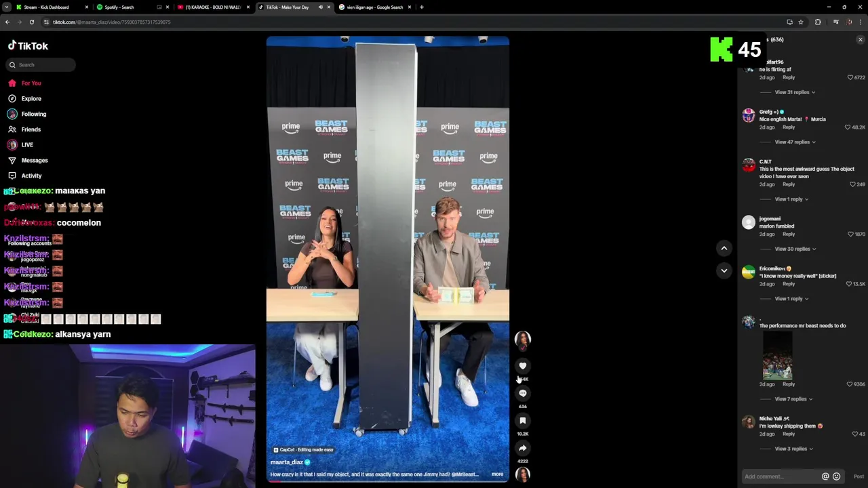Post the comment
This screenshot has height=488, width=868.
click(x=859, y=476)
